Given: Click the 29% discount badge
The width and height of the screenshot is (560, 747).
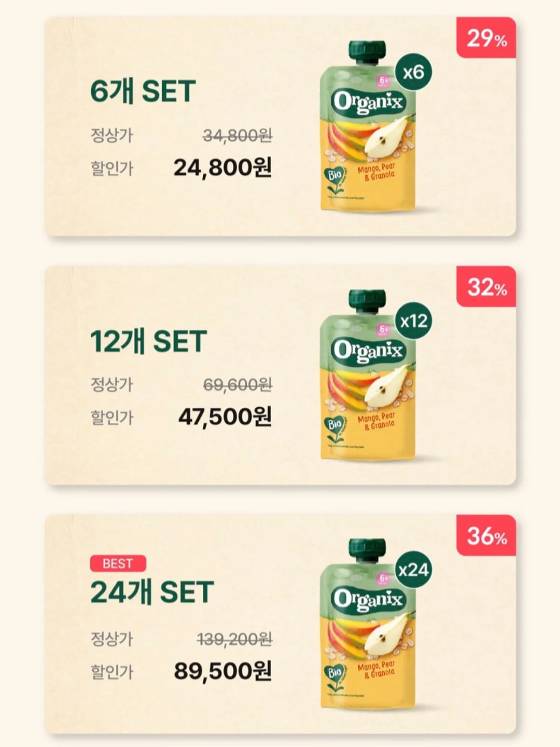Looking at the screenshot, I should (486, 37).
